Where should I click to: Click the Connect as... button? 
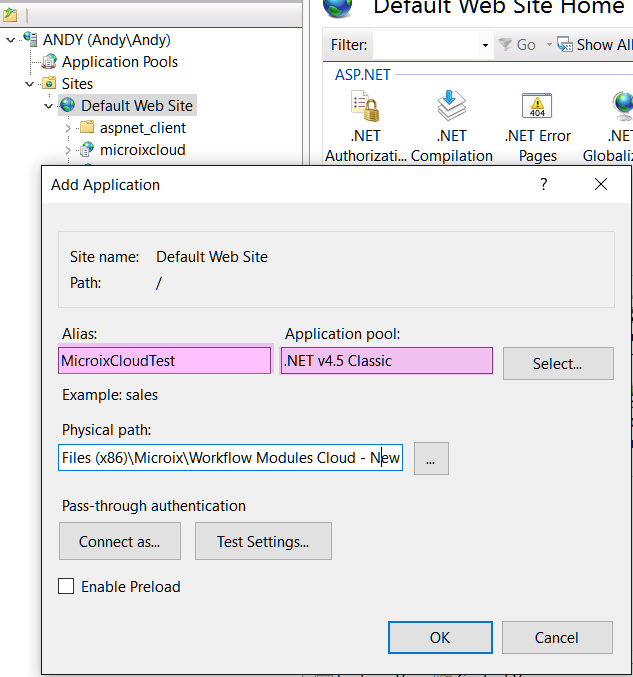(119, 541)
